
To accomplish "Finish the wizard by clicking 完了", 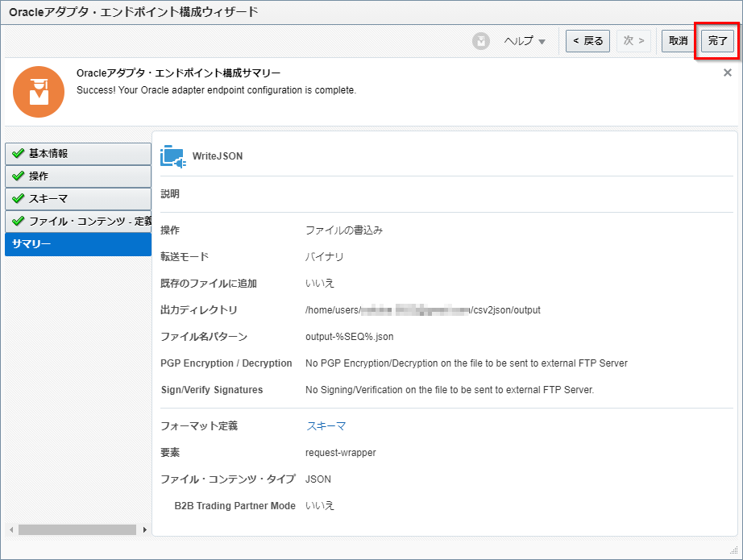I will [x=717, y=41].
